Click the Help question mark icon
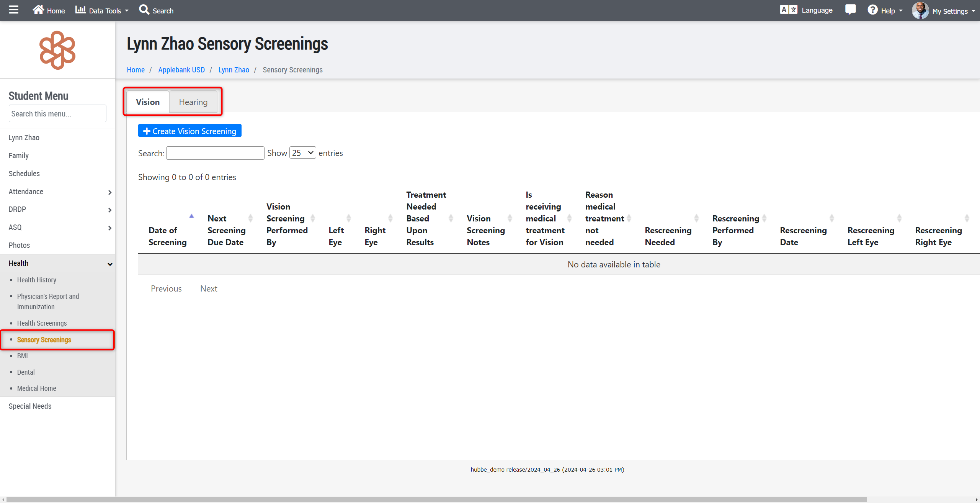This screenshot has width=980, height=503. pos(872,10)
